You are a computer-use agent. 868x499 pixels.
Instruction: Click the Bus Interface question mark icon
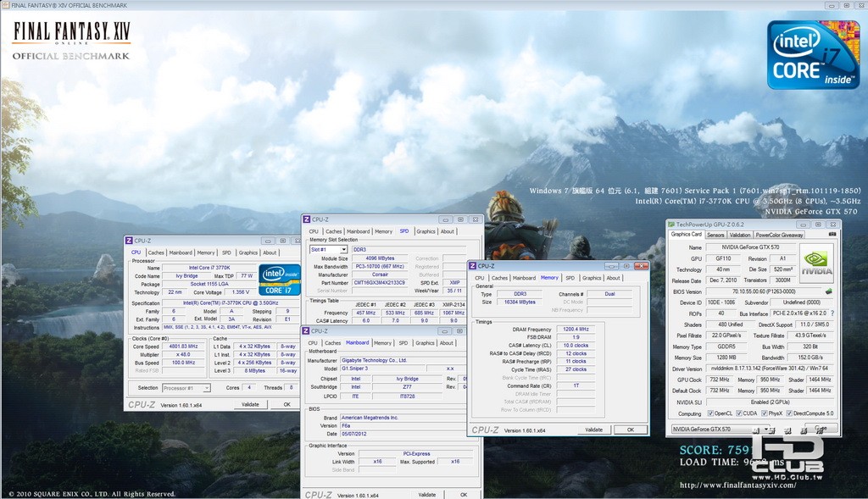point(832,313)
